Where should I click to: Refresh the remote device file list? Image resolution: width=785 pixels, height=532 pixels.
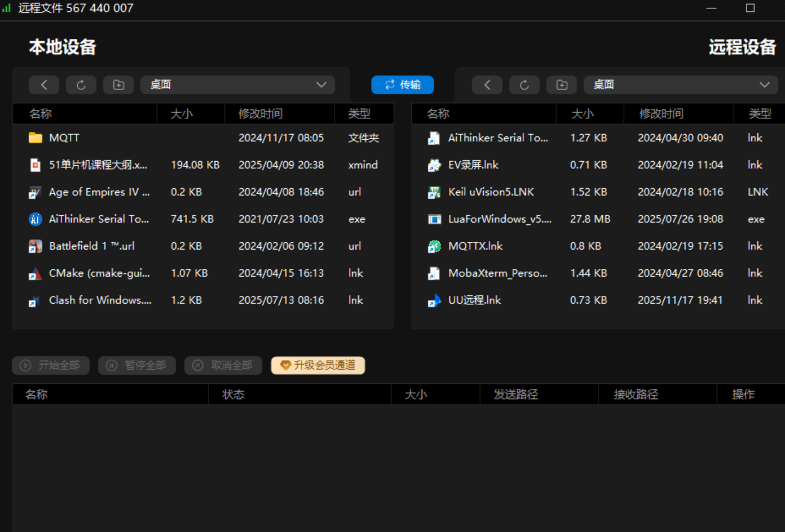(524, 85)
